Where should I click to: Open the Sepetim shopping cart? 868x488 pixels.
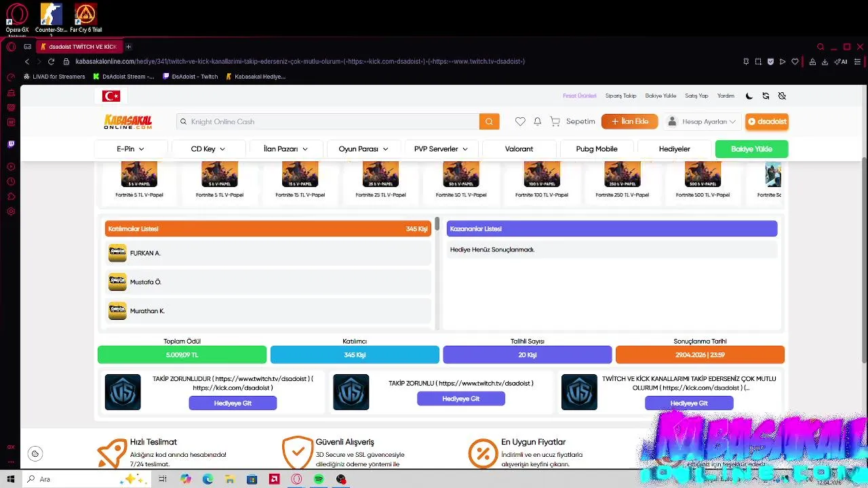click(x=573, y=121)
